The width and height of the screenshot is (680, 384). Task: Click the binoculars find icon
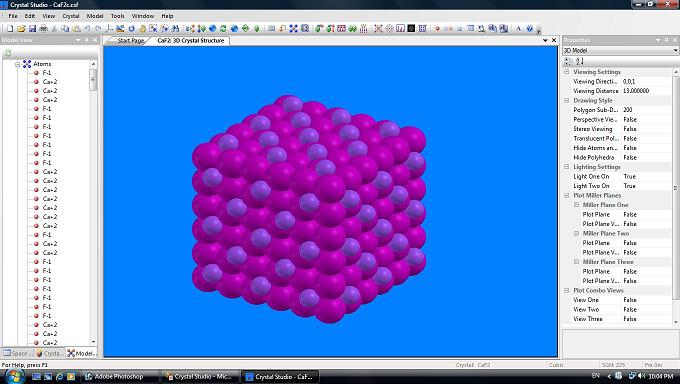(x=175, y=29)
